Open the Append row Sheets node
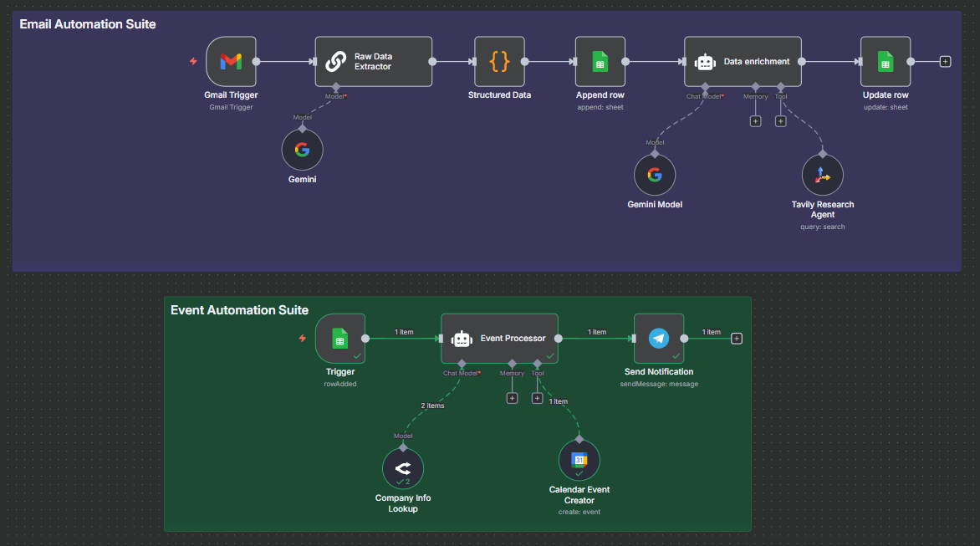The height and width of the screenshot is (546, 980). click(x=600, y=61)
